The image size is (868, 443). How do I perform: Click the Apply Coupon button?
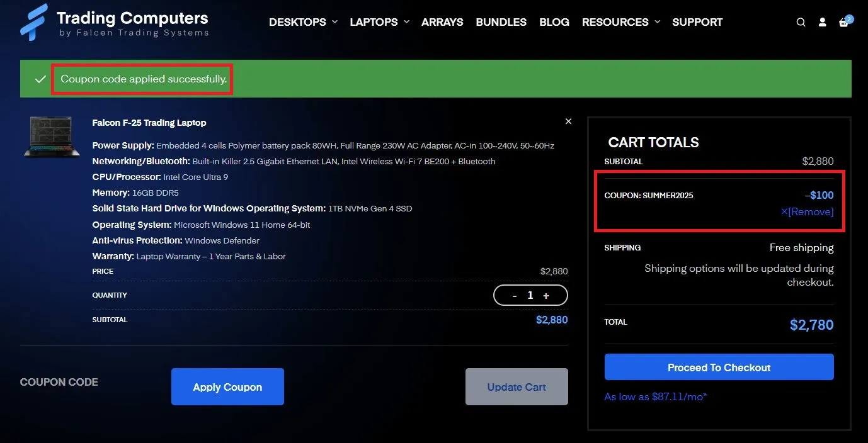[227, 387]
